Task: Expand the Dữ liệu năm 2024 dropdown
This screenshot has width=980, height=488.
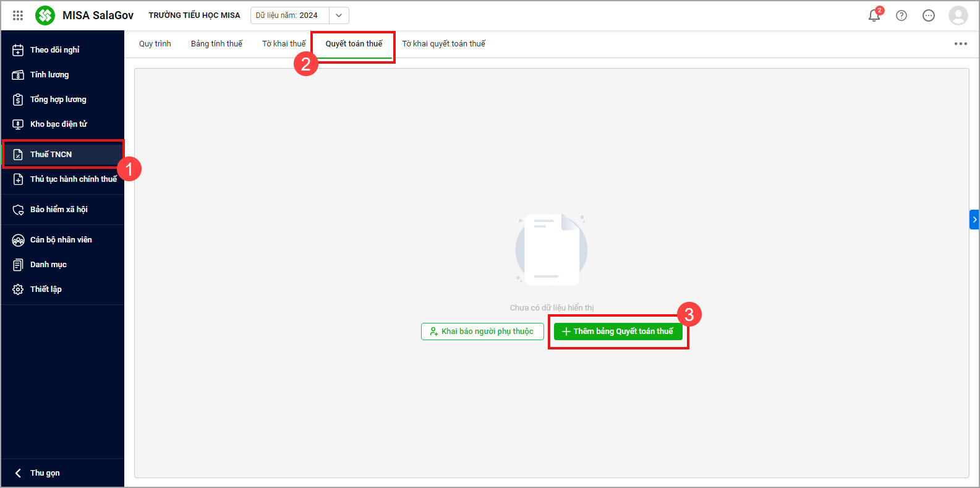Action: click(339, 15)
